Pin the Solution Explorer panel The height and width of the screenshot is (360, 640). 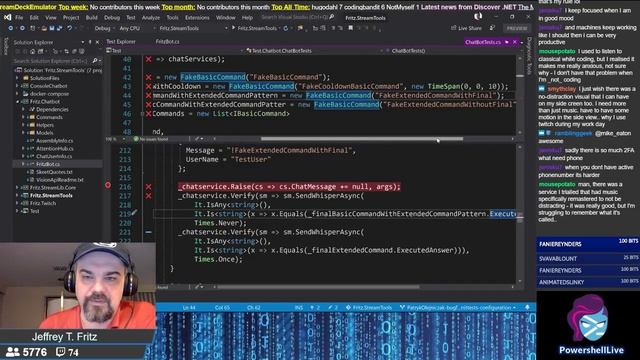coord(90,42)
